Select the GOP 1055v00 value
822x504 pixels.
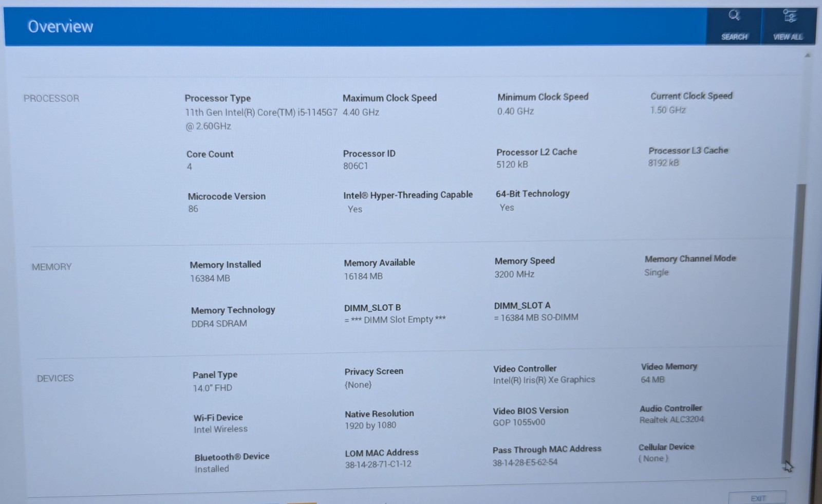(519, 422)
